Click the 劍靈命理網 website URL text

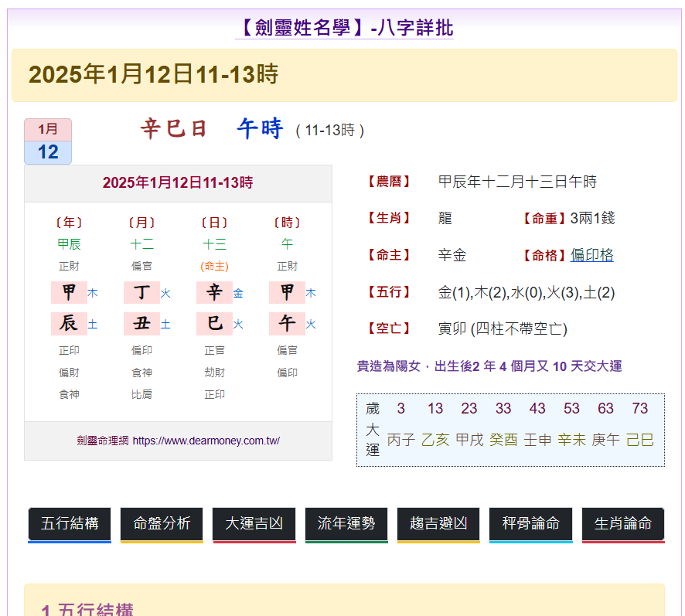pos(178,441)
